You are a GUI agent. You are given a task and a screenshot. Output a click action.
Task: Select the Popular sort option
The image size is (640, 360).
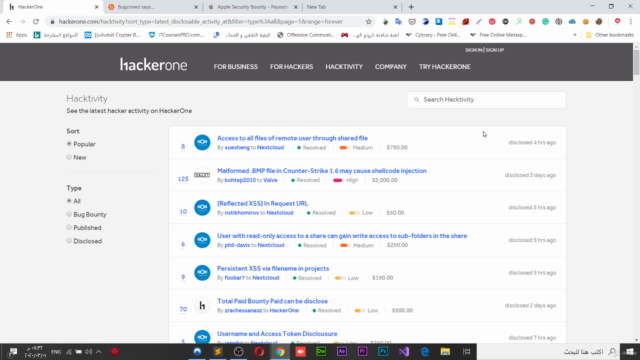click(x=69, y=144)
